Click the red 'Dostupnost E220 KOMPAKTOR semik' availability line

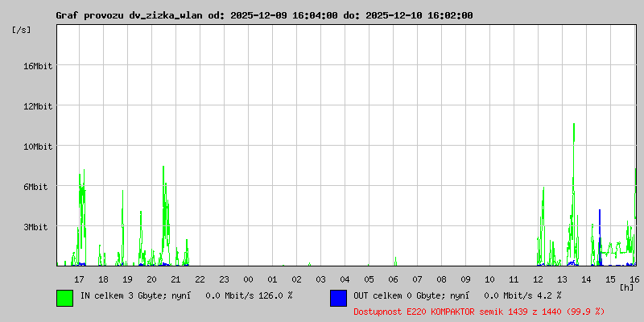pos(479,312)
